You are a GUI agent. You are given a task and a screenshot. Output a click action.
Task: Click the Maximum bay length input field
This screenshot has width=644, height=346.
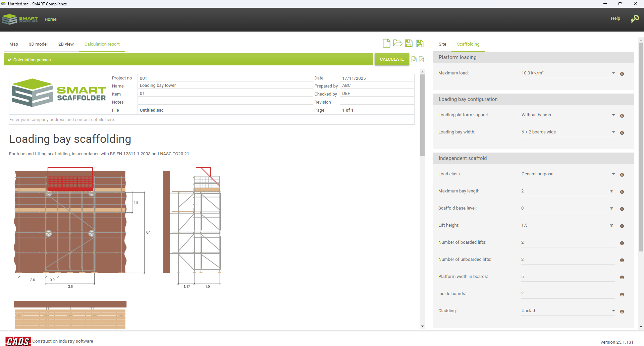click(564, 191)
